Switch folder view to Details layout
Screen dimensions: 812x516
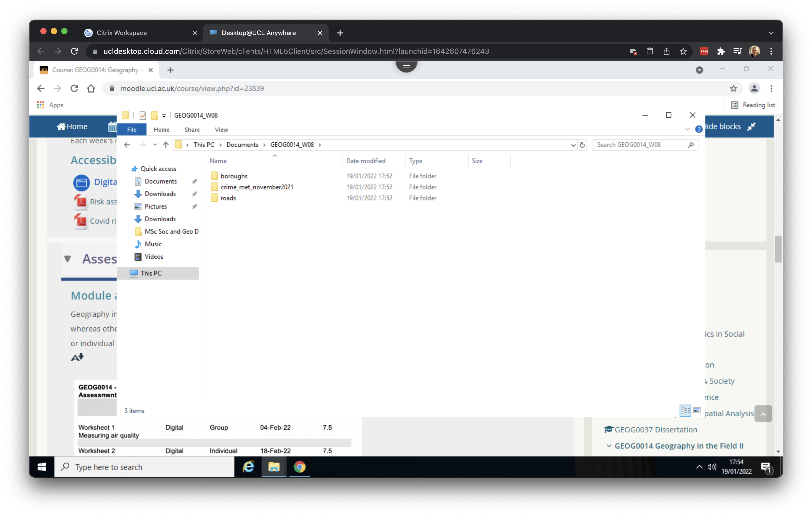[x=685, y=410]
